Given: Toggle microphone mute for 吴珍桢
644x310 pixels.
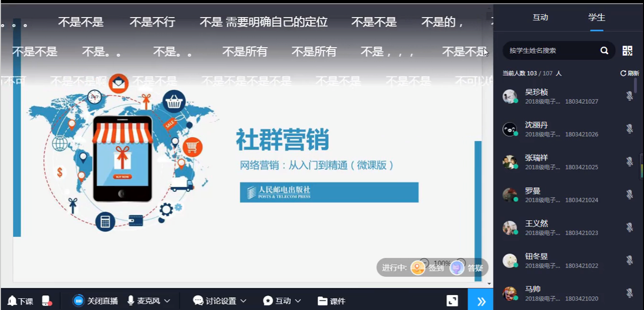Looking at the screenshot, I should 629,96.
